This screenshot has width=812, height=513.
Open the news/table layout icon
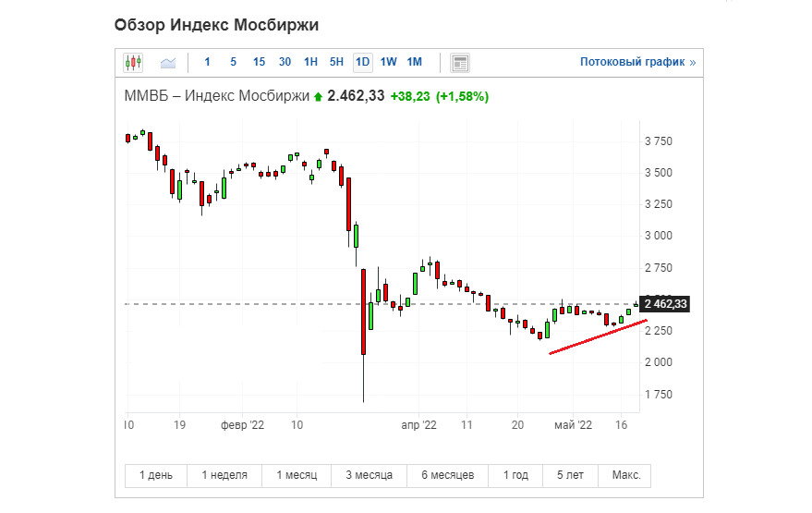point(460,63)
